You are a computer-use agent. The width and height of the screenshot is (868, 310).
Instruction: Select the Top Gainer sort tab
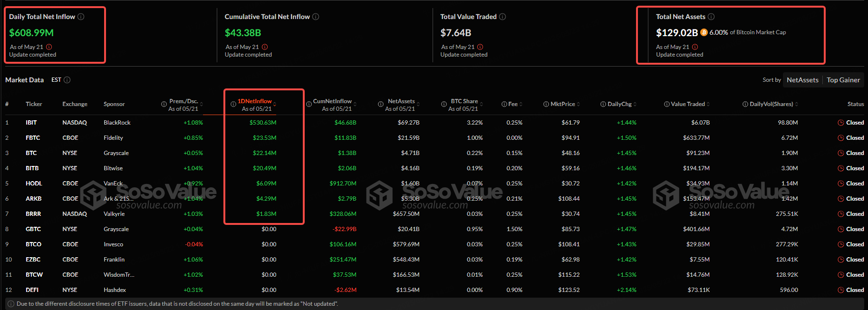tap(843, 80)
